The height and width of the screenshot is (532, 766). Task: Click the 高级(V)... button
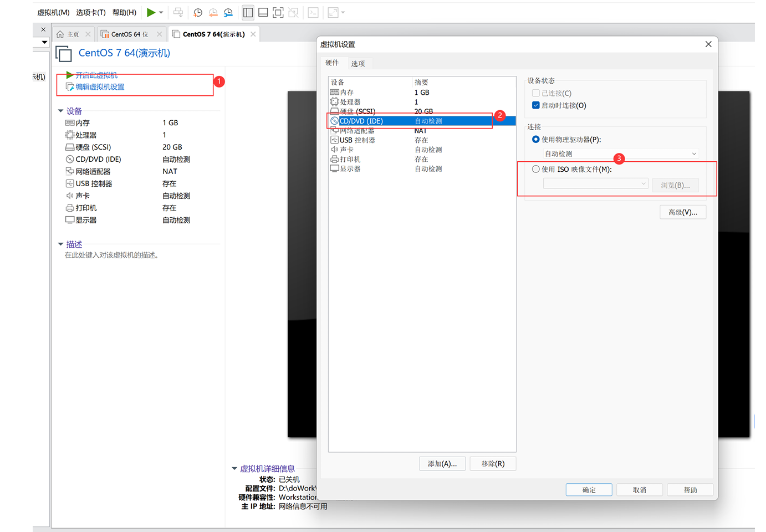682,212
